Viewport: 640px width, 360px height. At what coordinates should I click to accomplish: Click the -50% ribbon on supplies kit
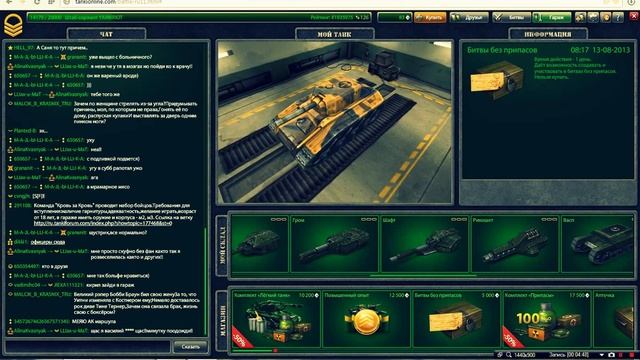pos(511,338)
